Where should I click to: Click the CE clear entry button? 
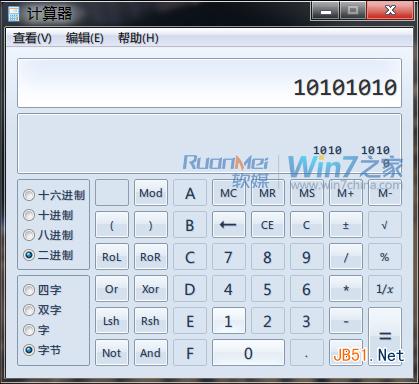(268, 225)
